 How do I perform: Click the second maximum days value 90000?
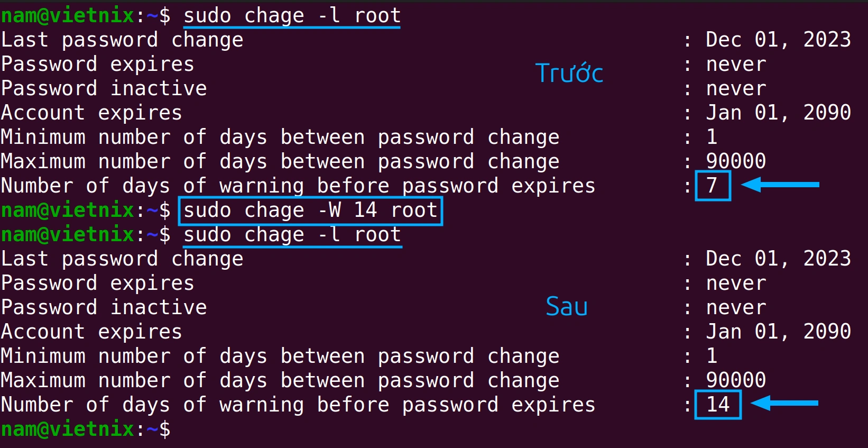pyautogui.click(x=736, y=380)
